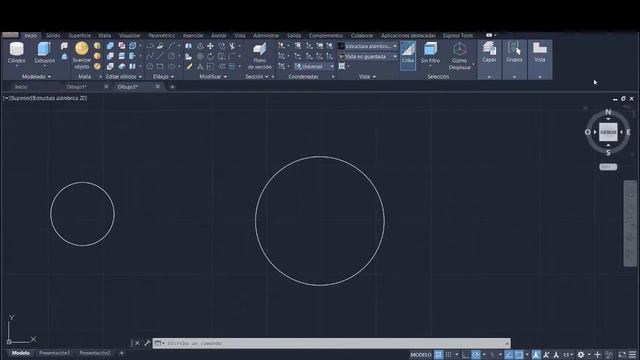Click the O direction on the compass
Image resolution: width=640 pixels, height=360 pixels.
point(588,132)
